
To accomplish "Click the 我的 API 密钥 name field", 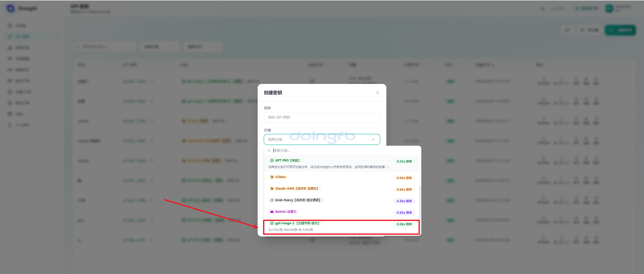I will coord(322,117).
